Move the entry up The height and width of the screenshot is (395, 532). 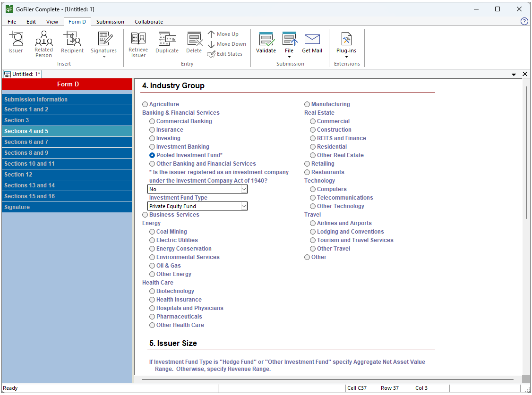[223, 34]
